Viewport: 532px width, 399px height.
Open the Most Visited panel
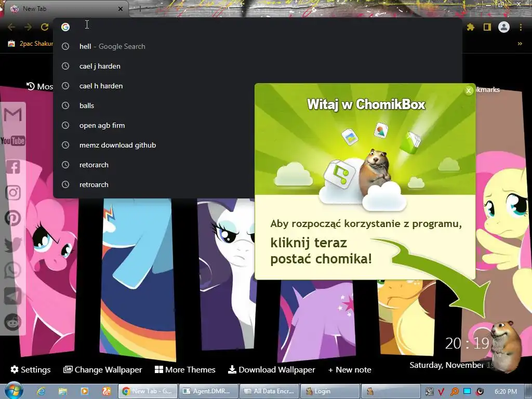[39, 87]
